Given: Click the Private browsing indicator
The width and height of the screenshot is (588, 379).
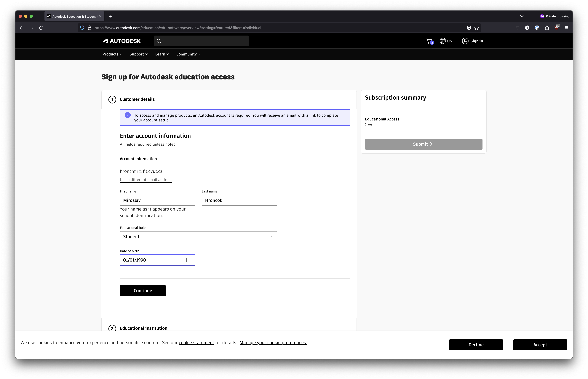Looking at the screenshot, I should (555, 16).
